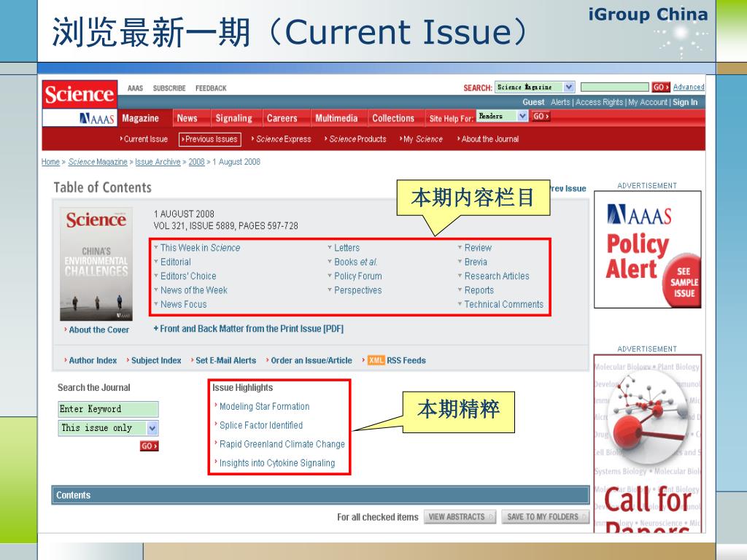Screen dimensions: 747x560
Task: Click the SUBSCRIBE header link
Action: click(169, 88)
